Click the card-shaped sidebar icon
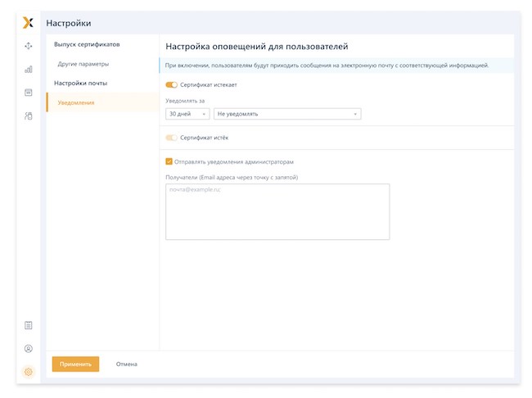The height and width of the screenshot is (398, 532). pos(29,93)
